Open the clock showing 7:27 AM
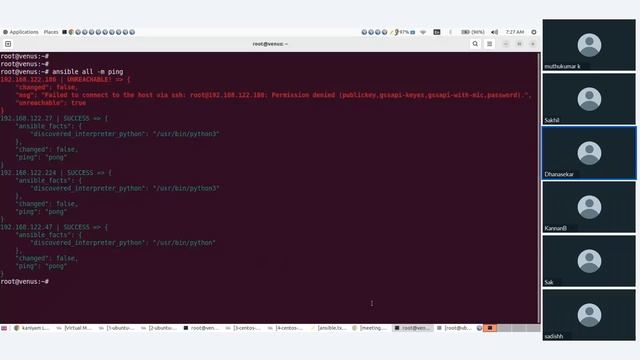This screenshot has width=640, height=360. (514, 32)
